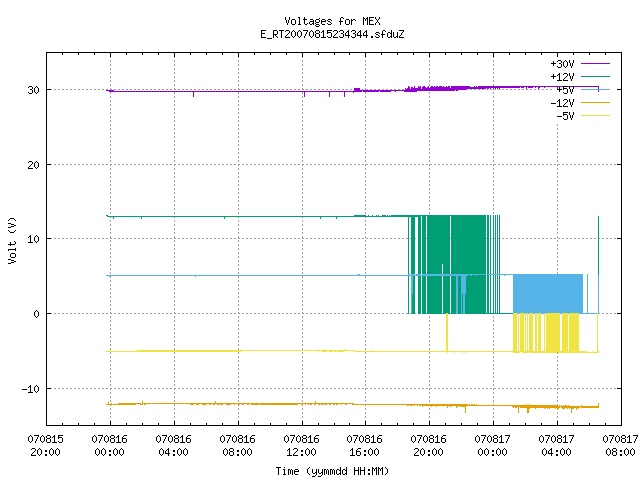Click the x-axis tick label 070817 04:00
This screenshot has height=480, width=640.
click(x=557, y=446)
